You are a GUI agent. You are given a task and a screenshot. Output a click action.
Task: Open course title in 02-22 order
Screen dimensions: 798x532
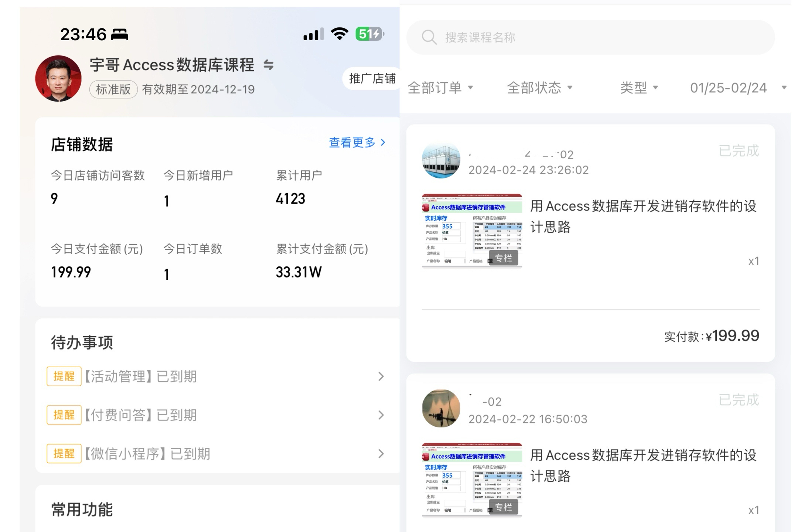[643, 465]
